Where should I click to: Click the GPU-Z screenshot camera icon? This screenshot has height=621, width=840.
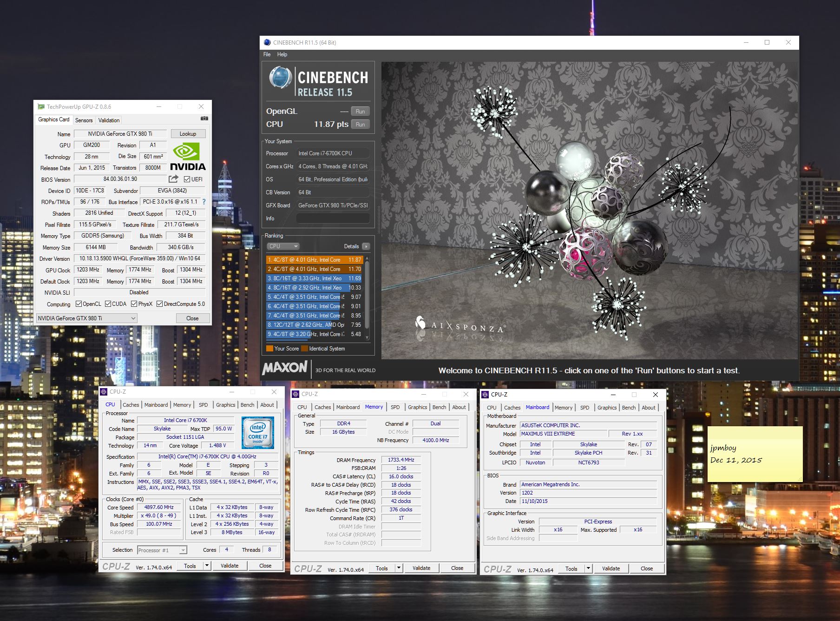204,119
